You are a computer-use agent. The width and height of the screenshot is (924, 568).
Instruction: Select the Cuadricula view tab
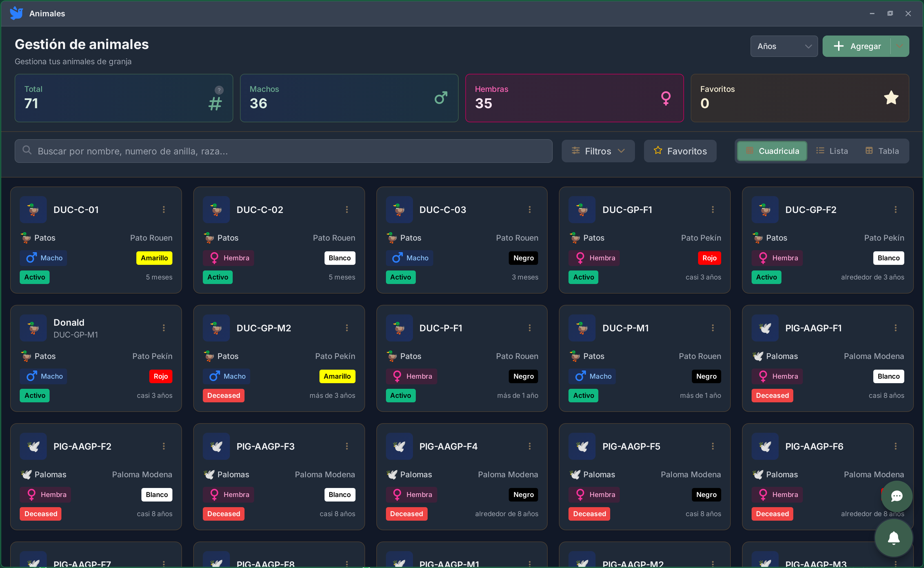772,151
